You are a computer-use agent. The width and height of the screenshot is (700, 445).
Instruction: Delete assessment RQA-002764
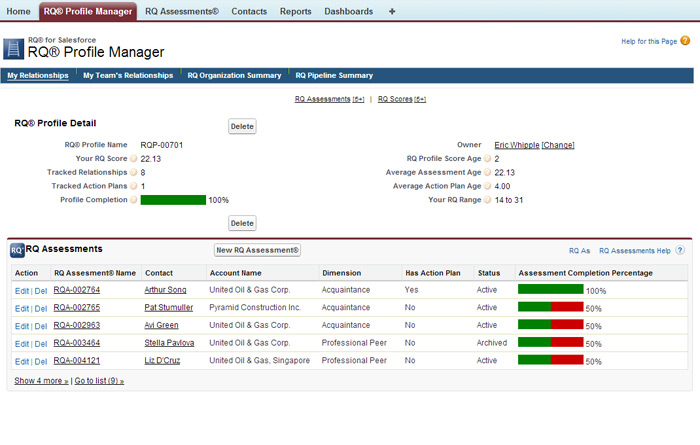pos(41,291)
